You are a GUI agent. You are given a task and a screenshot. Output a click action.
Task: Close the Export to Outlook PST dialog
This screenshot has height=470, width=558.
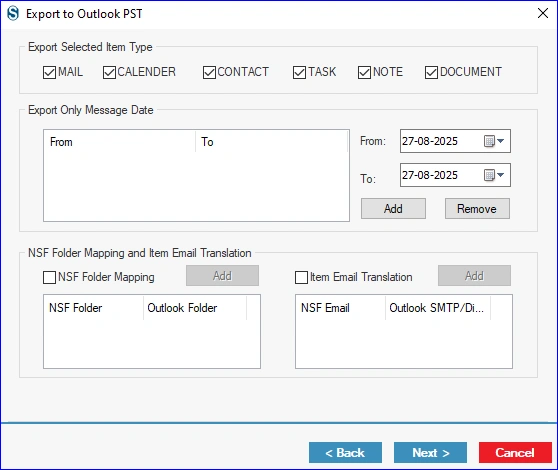point(543,14)
